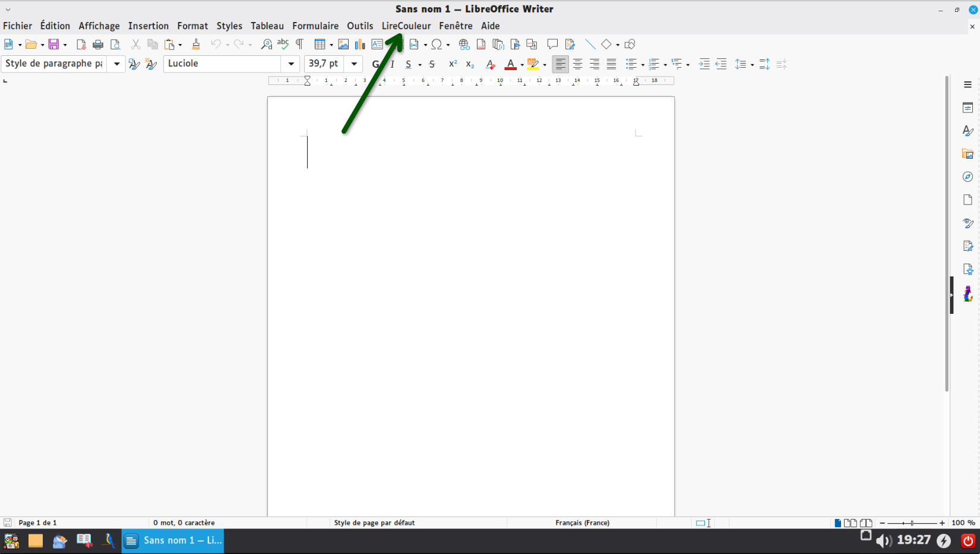Image resolution: width=980 pixels, height=554 pixels.
Task: Click the Export as PDF icon
Action: pyautogui.click(x=81, y=45)
